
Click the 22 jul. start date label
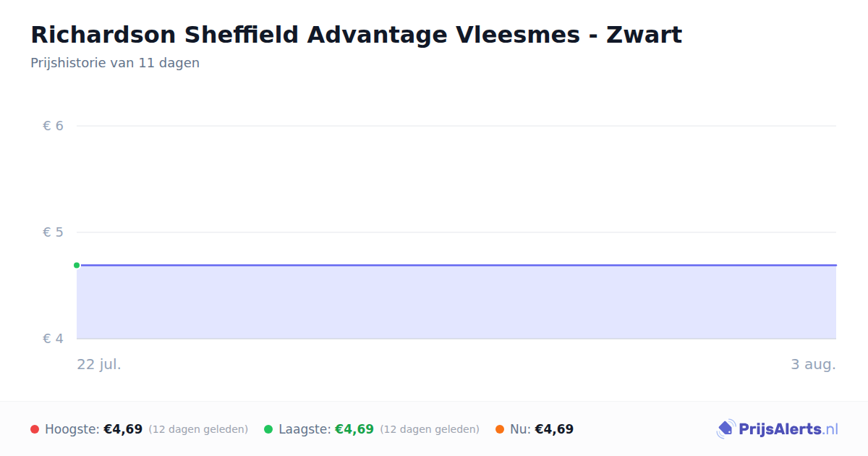click(x=99, y=364)
